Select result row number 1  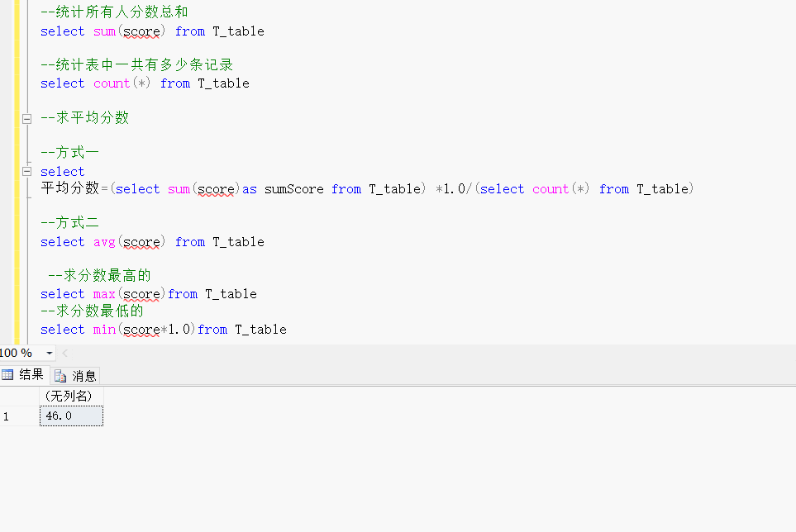19,416
